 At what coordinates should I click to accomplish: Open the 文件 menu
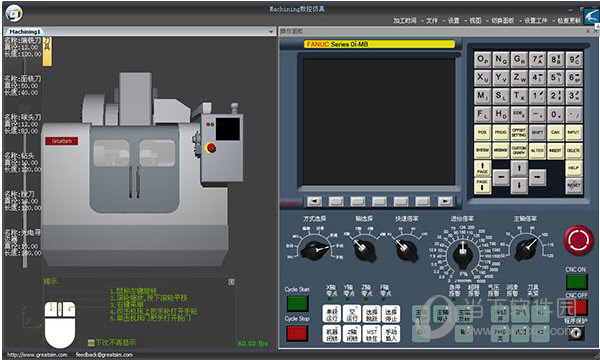[x=432, y=21]
